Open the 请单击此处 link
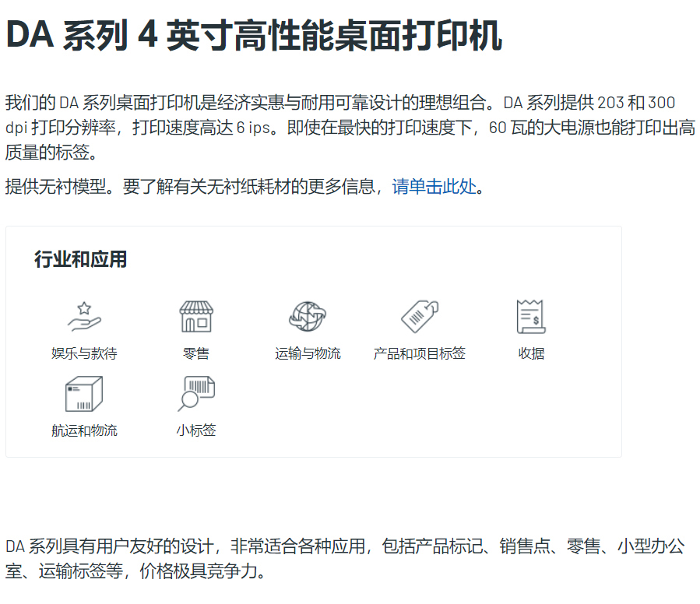The width and height of the screenshot is (700, 604). point(434,187)
